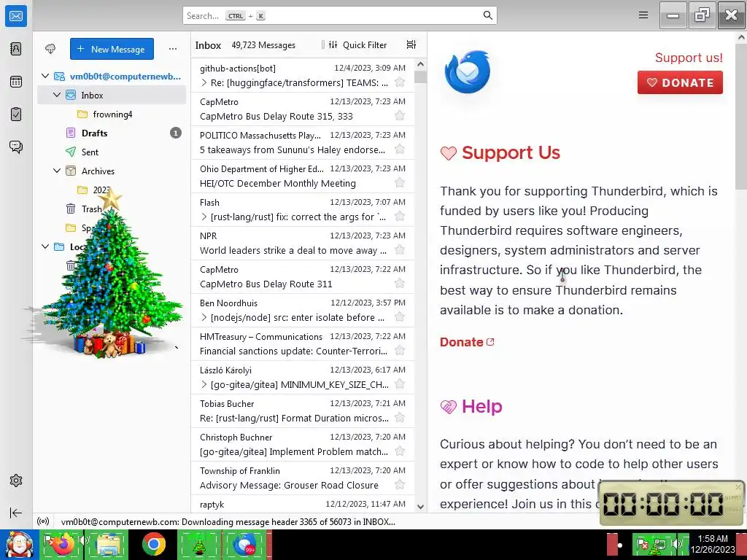Open the Tasks space
747x560 pixels.
click(x=16, y=114)
